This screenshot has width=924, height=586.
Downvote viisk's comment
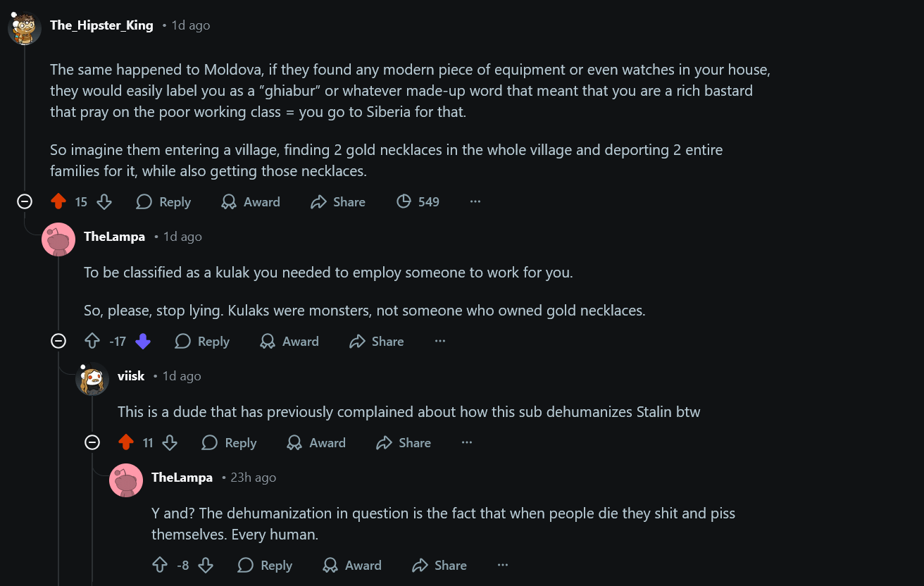(x=170, y=443)
